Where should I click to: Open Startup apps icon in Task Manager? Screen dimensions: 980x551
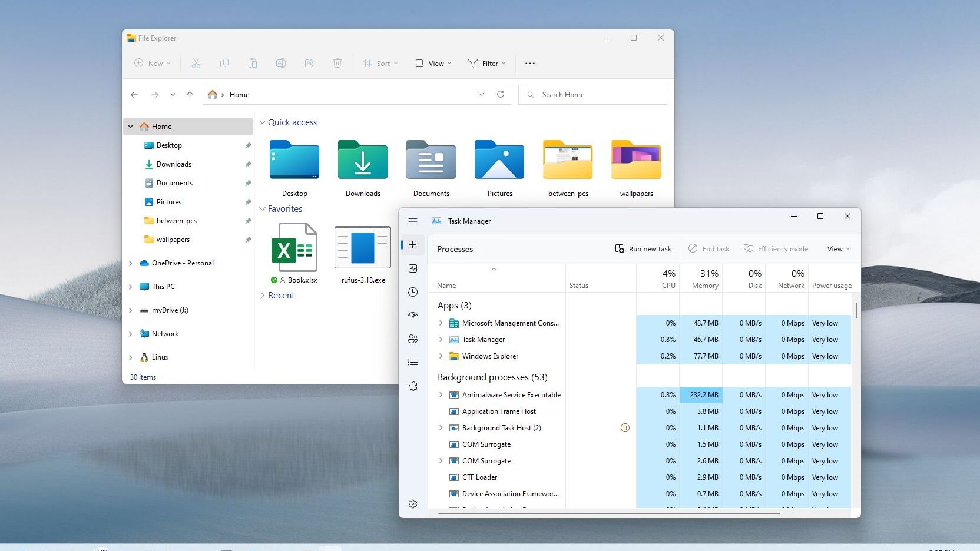[413, 316]
